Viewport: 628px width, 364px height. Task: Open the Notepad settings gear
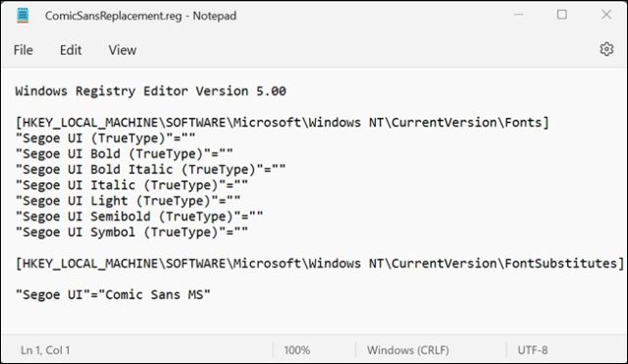(x=606, y=49)
